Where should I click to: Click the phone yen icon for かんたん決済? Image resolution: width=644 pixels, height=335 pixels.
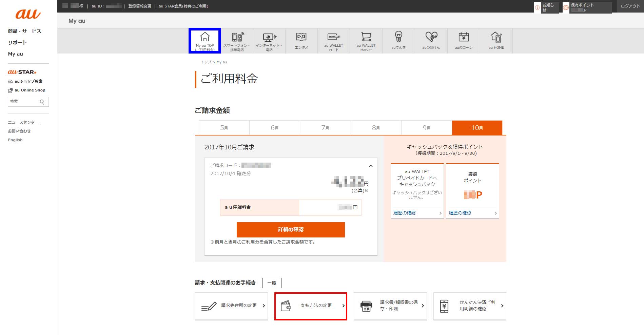(x=444, y=306)
